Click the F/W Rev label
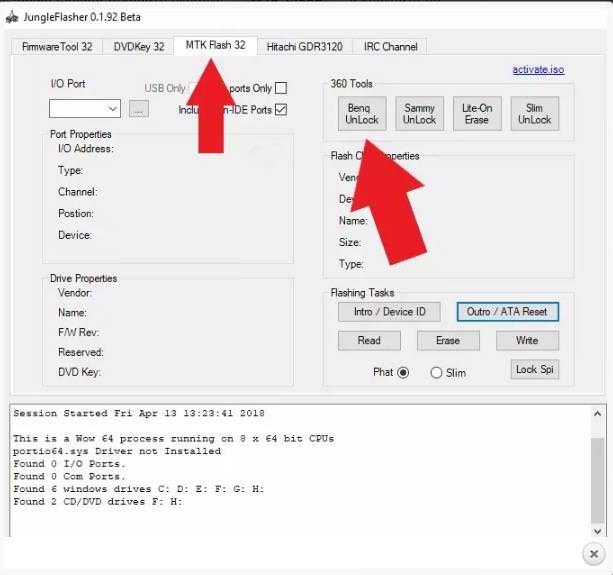This screenshot has height=575, width=613. coord(79,332)
